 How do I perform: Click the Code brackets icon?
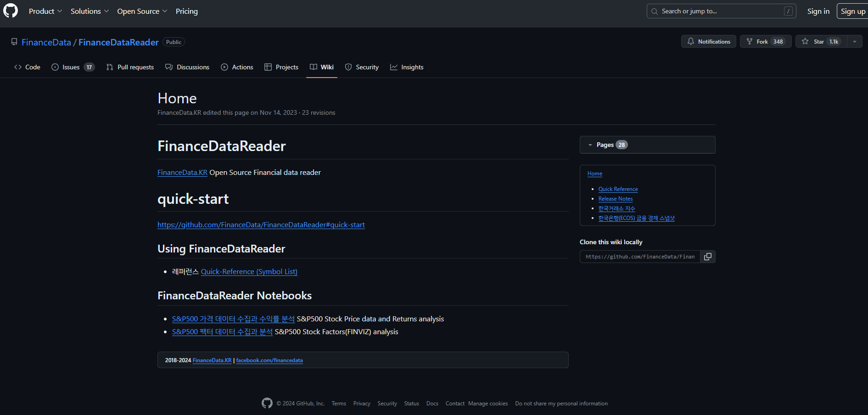(18, 67)
